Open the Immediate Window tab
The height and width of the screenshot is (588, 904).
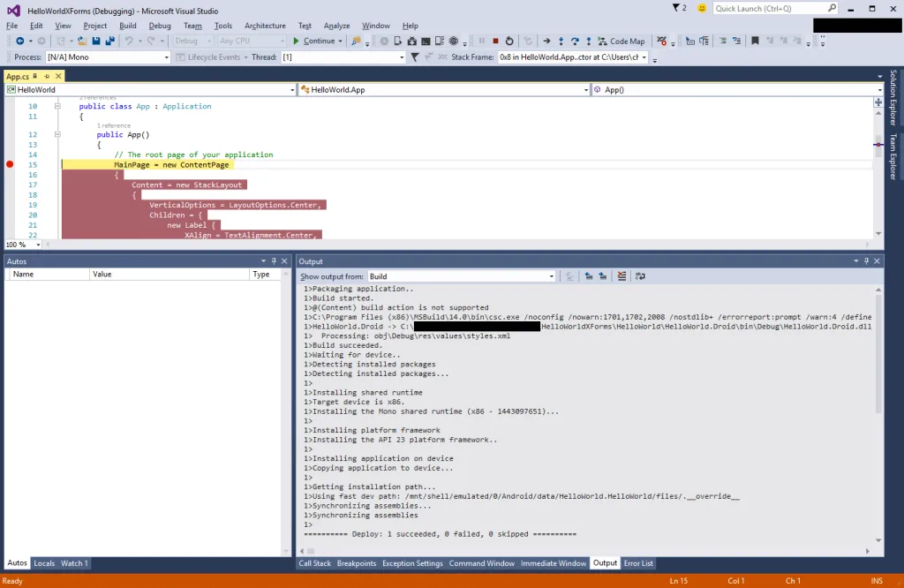[554, 563]
